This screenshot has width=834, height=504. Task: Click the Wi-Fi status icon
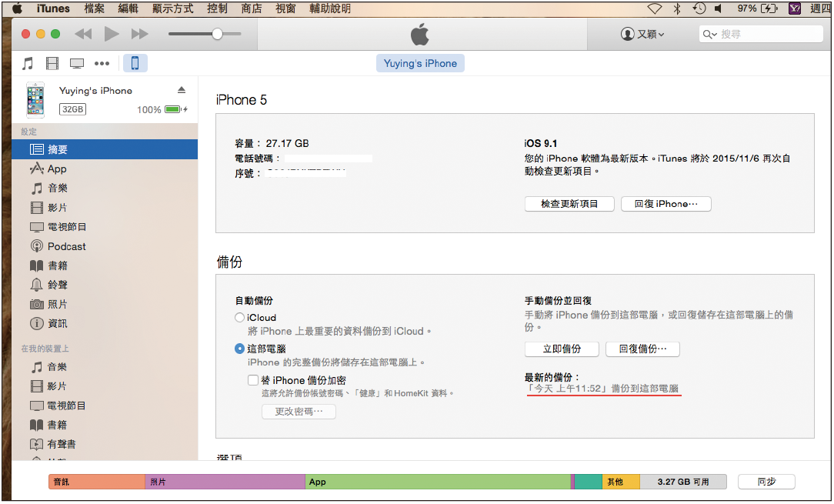click(x=654, y=8)
